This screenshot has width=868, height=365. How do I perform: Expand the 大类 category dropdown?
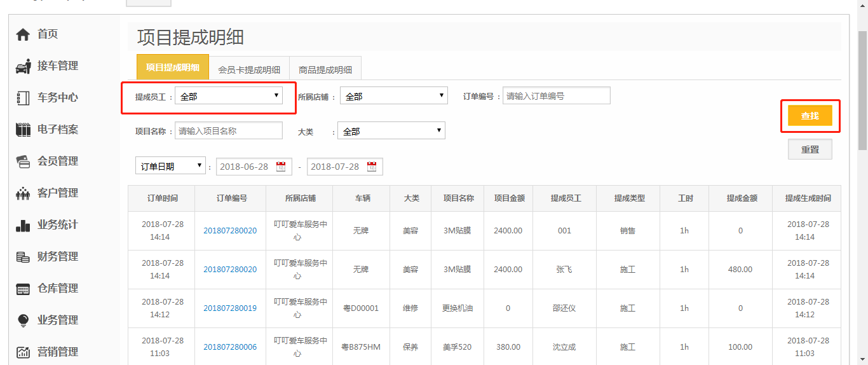click(391, 131)
